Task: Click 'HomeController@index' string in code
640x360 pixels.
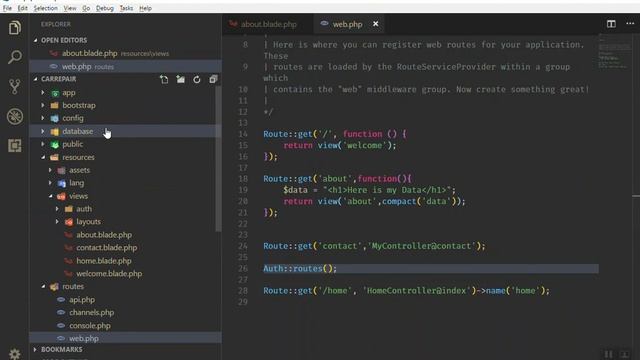Action: [417, 291]
